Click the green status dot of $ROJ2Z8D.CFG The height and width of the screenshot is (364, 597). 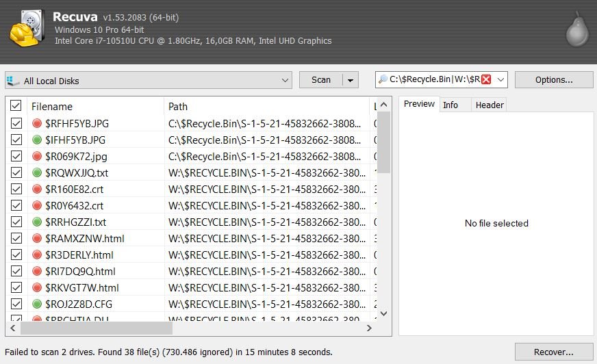(37, 304)
